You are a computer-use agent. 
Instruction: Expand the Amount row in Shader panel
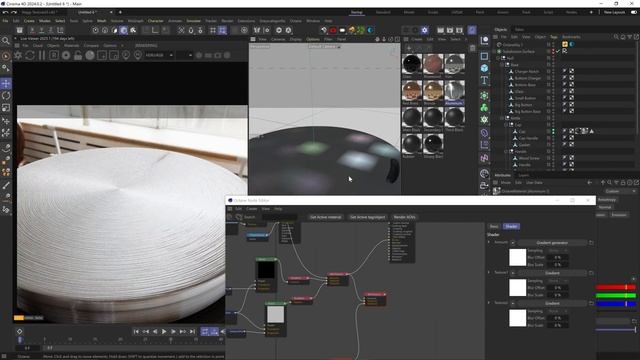[489, 242]
